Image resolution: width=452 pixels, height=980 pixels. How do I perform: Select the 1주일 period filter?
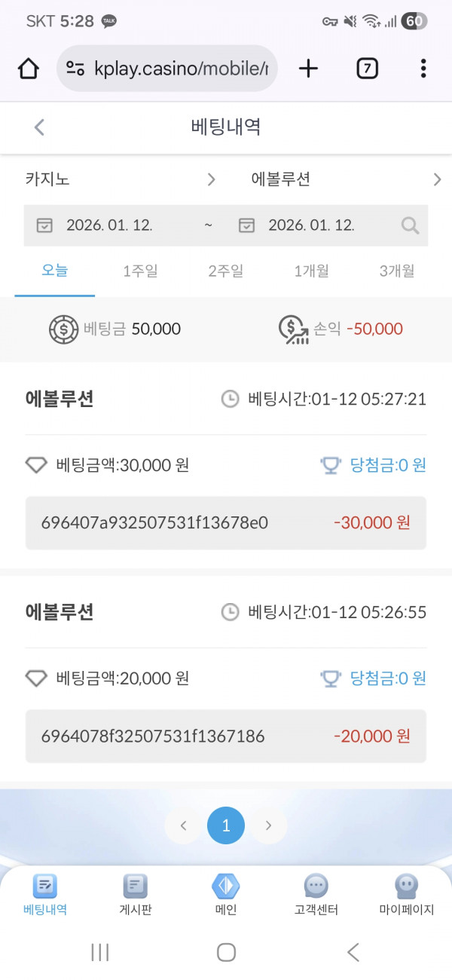(x=141, y=271)
